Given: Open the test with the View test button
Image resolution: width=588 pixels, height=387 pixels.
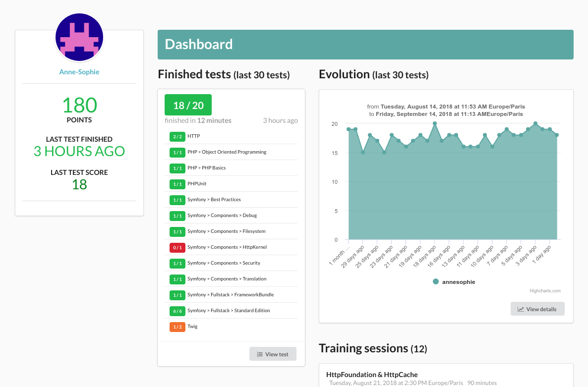Looking at the screenshot, I should pos(273,354).
